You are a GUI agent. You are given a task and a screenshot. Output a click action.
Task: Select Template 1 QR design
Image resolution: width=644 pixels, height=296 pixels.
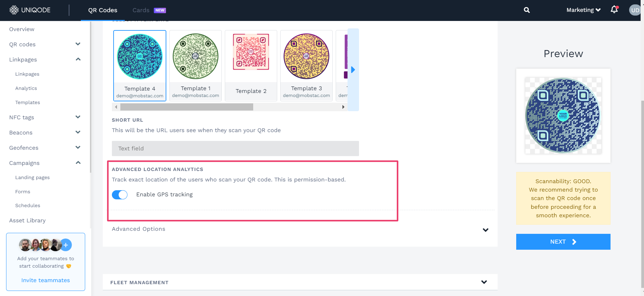tap(195, 66)
